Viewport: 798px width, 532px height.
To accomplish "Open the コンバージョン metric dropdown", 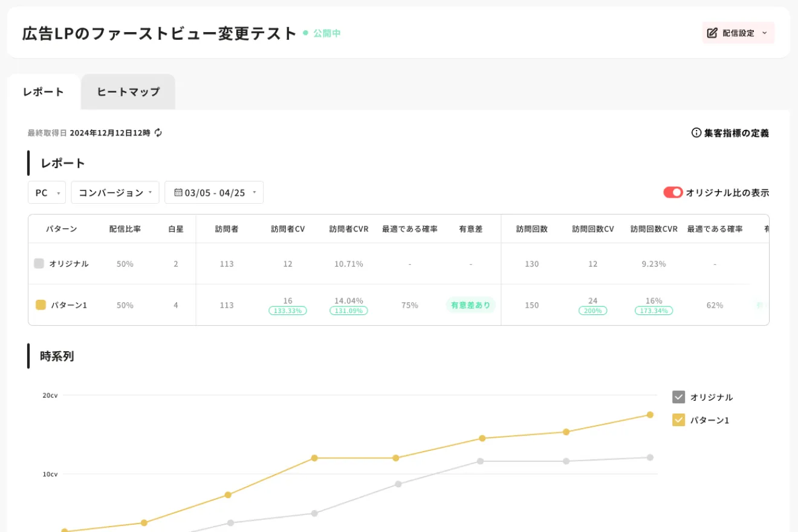I will [115, 192].
